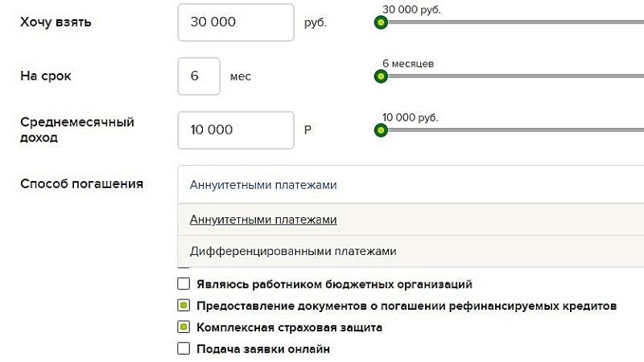Click the "Хочу взять" field label
The width and height of the screenshot is (644, 362).
point(56,23)
